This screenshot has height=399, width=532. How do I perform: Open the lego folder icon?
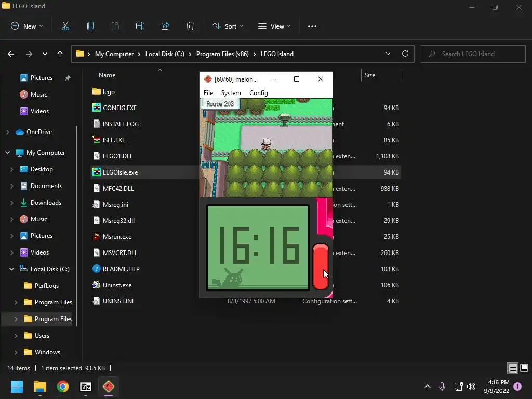pyautogui.click(x=96, y=91)
